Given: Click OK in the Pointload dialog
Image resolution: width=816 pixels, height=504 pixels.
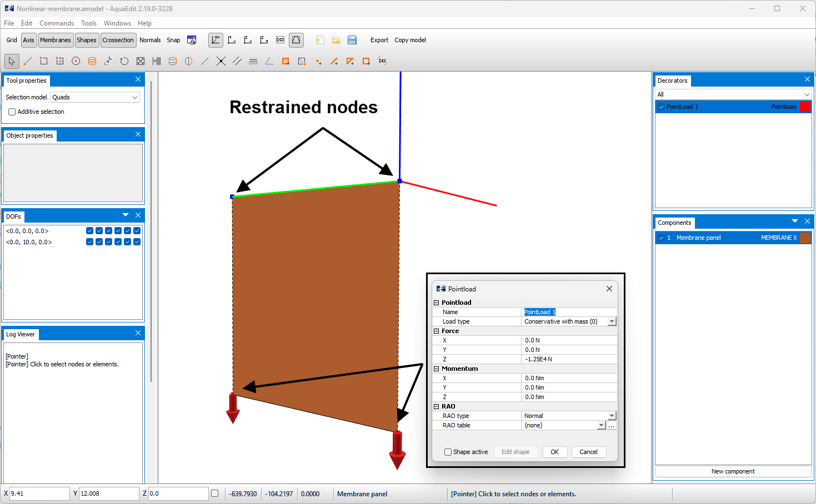Looking at the screenshot, I should click(x=554, y=452).
